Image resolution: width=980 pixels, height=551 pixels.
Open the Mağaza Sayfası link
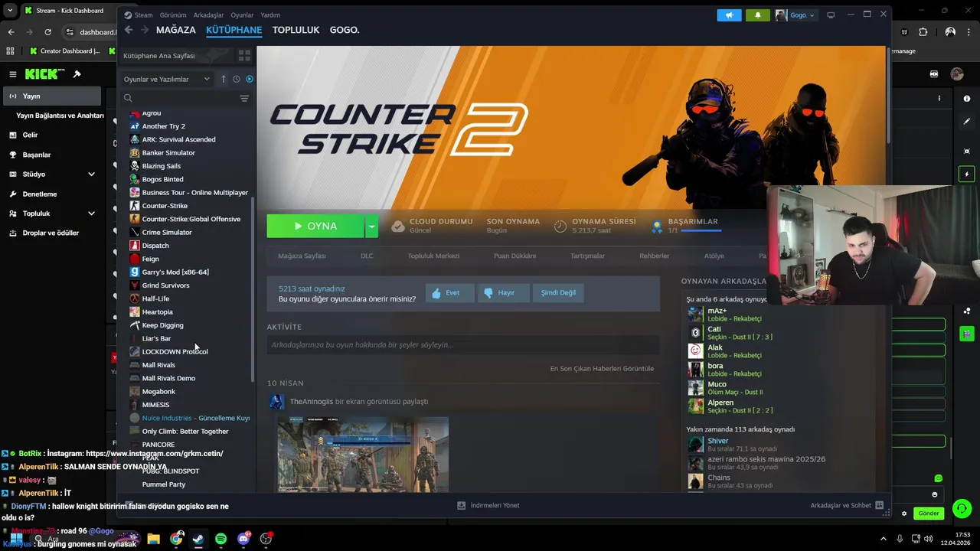(302, 256)
